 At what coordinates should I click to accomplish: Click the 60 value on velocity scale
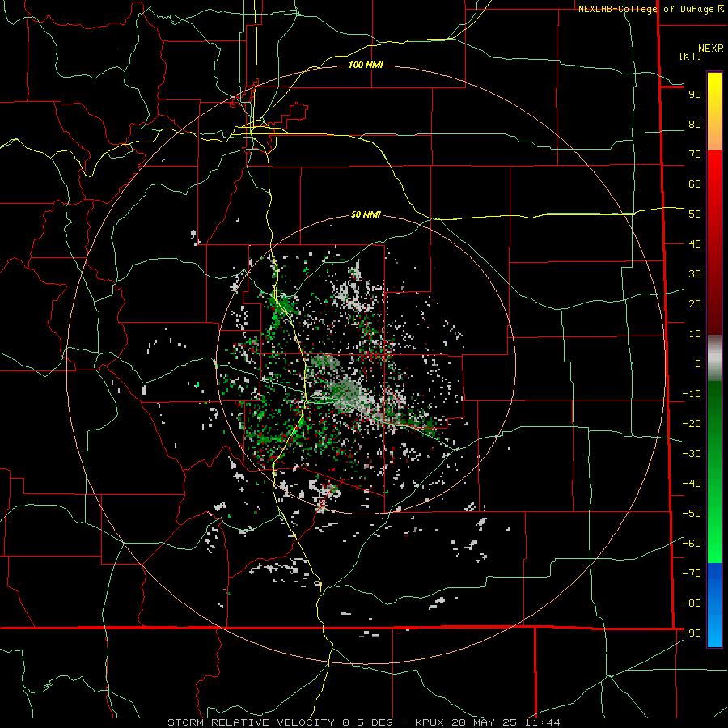click(x=695, y=184)
